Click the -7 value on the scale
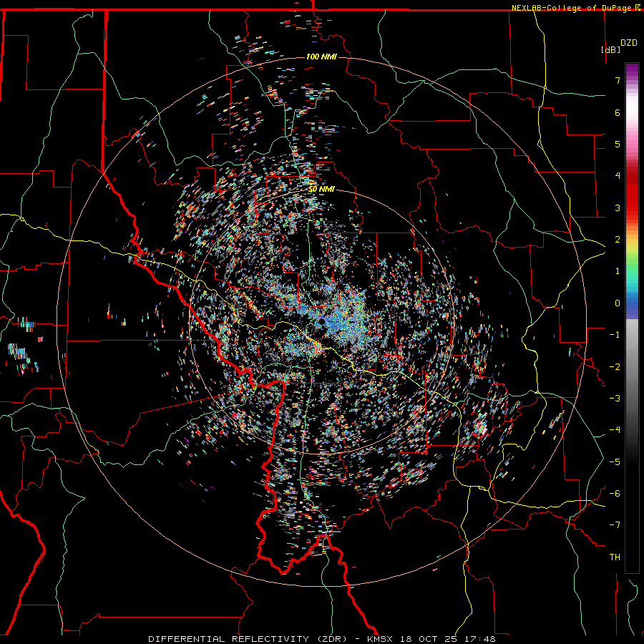Screen dimensions: 644x644 coord(615,525)
